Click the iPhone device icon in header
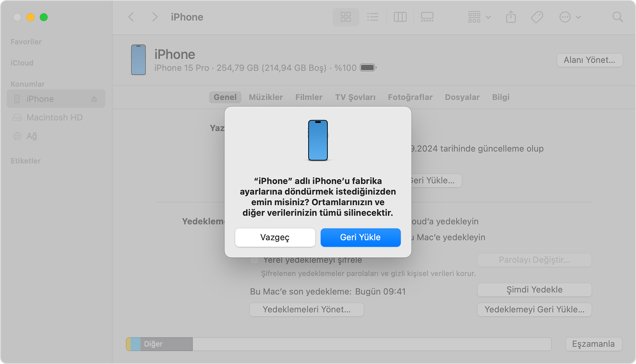 click(x=138, y=60)
